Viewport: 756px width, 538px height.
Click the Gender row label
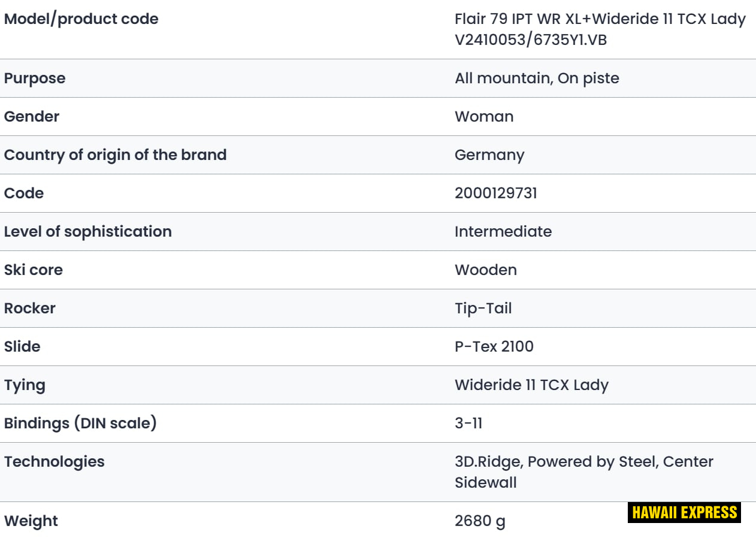(32, 117)
